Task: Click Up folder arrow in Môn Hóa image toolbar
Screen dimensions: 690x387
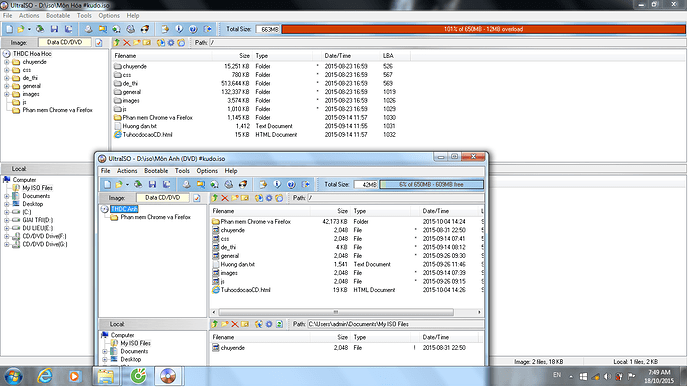Action: (x=117, y=43)
